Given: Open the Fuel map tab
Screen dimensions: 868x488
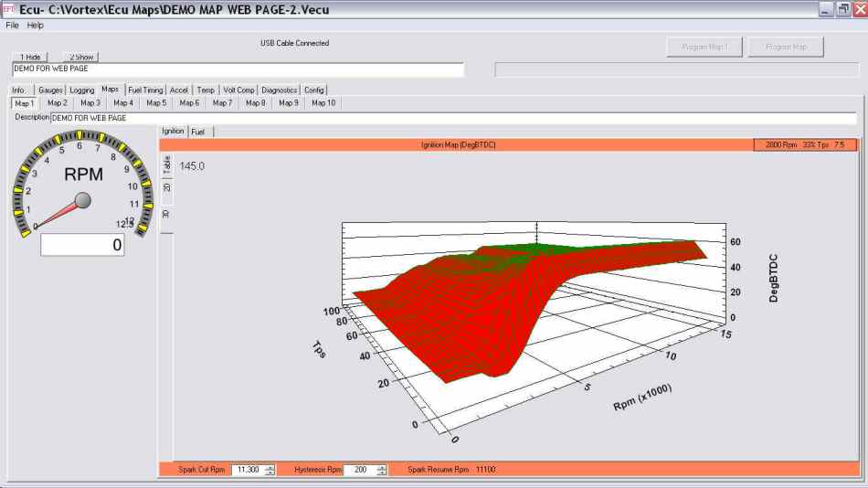Looking at the screenshot, I should [x=198, y=132].
